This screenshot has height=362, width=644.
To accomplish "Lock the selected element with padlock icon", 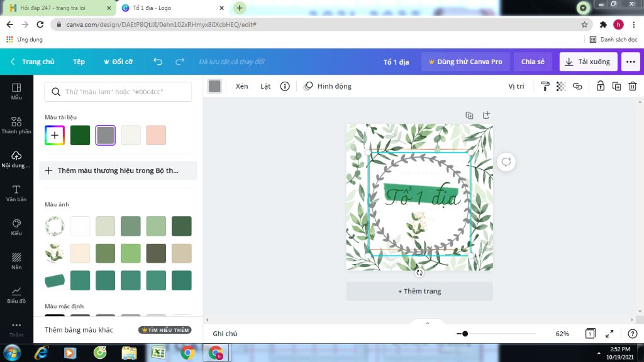I will tap(601, 86).
